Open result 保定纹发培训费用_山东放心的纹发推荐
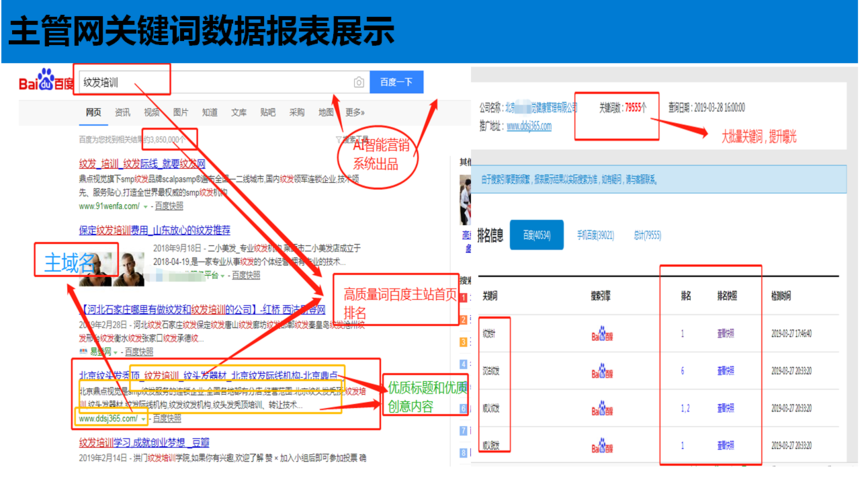 (155, 230)
